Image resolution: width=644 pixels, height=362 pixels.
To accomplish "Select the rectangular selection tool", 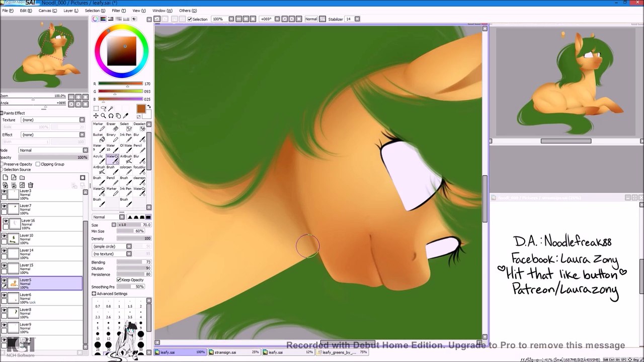I will point(96,108).
